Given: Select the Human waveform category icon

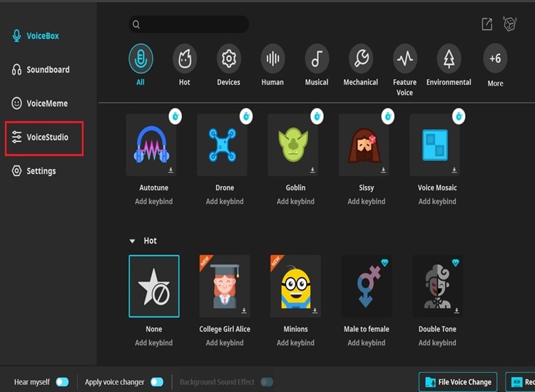Looking at the screenshot, I should pyautogui.click(x=272, y=58).
